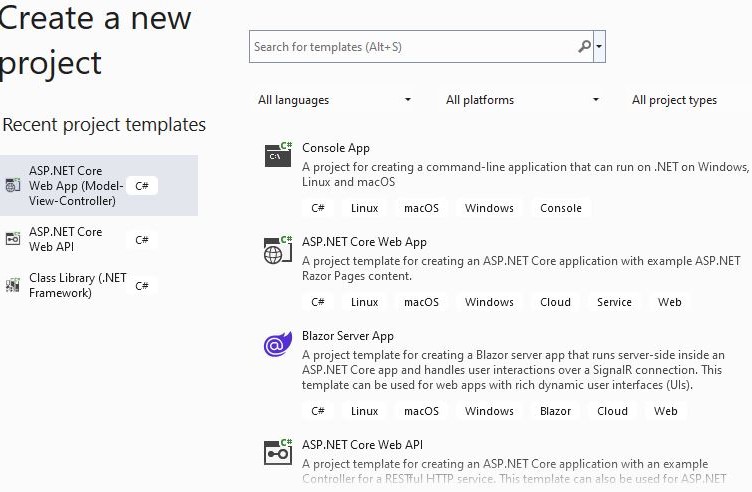Click the Blazor tag under Blazor Server App
This screenshot has width=752, height=492.
point(555,411)
